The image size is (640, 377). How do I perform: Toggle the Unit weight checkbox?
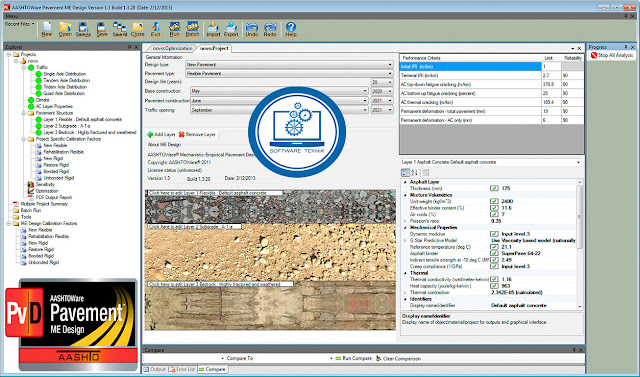click(494, 201)
